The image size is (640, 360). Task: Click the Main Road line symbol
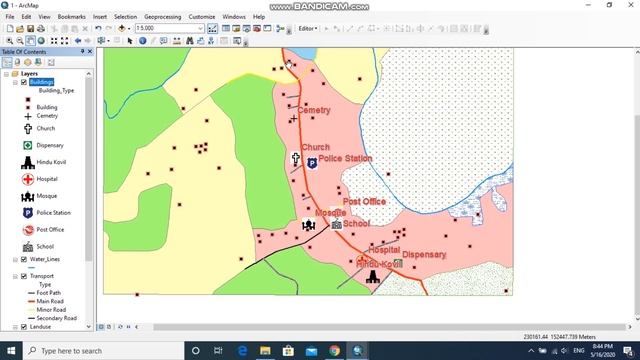31,302
